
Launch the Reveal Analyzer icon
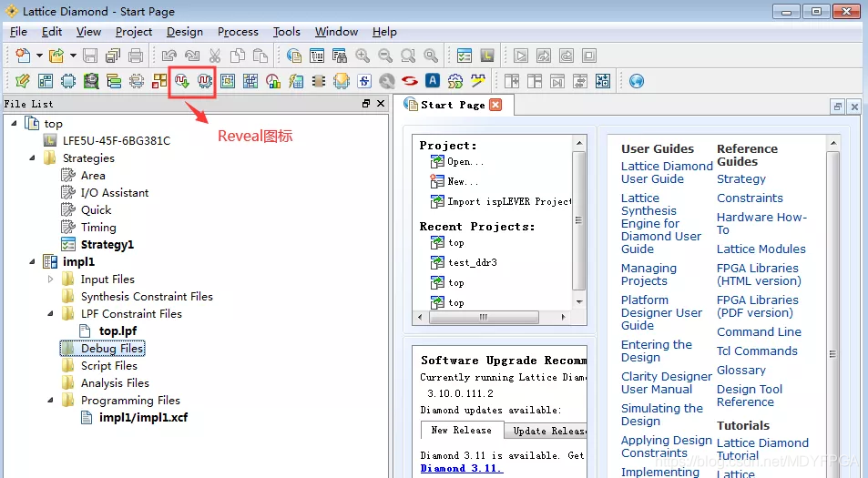tap(205, 81)
